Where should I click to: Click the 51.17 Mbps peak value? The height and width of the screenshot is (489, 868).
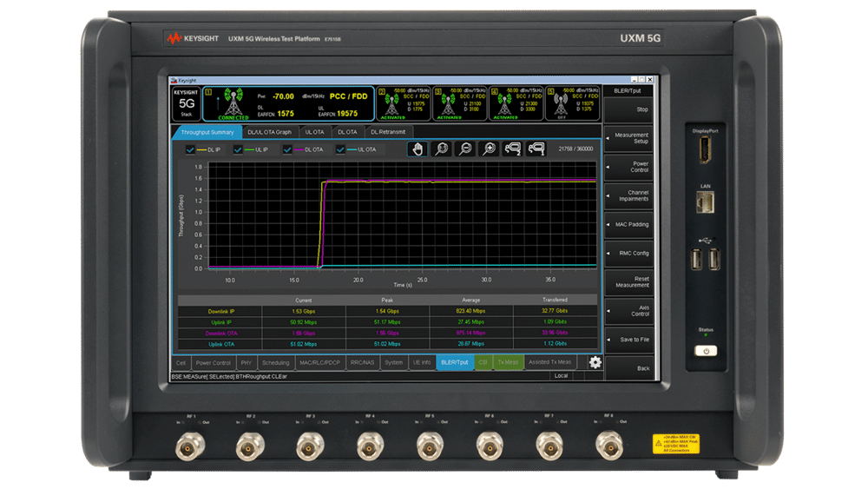tap(387, 321)
